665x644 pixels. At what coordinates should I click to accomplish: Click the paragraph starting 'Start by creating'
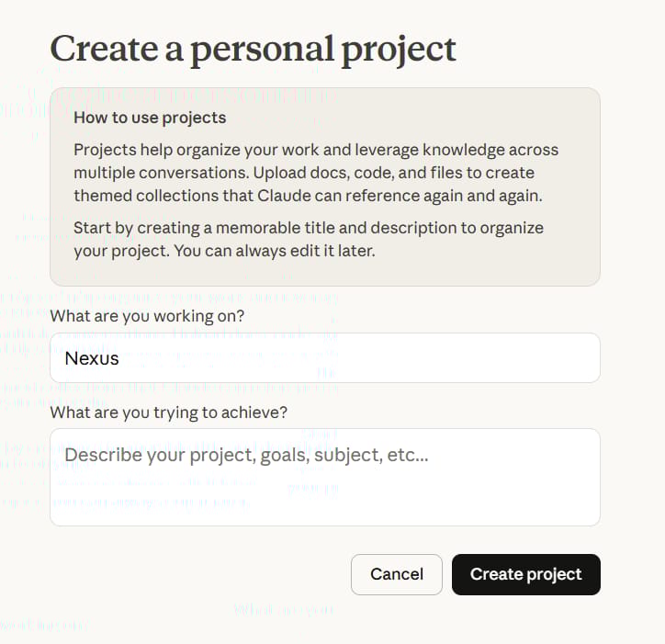309,239
